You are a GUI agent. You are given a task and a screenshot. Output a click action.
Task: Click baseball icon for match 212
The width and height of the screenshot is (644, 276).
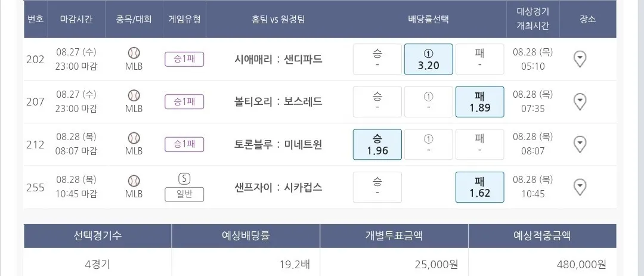[134, 138]
